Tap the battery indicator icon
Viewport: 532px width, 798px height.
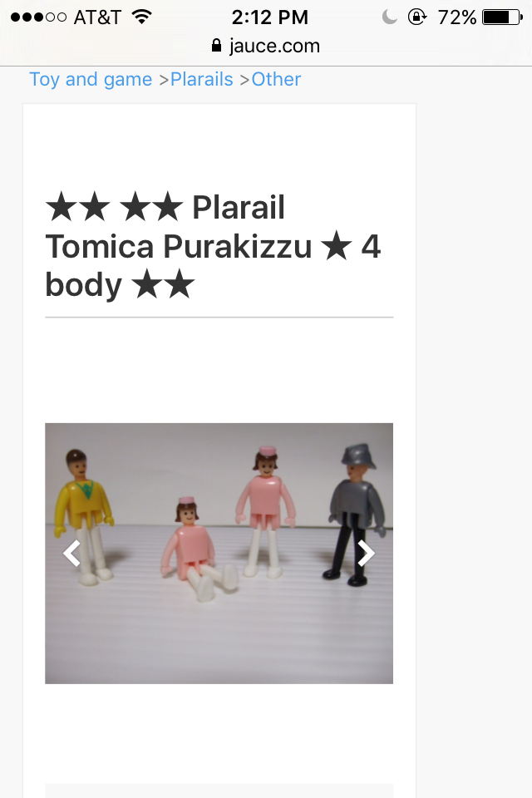coord(502,17)
